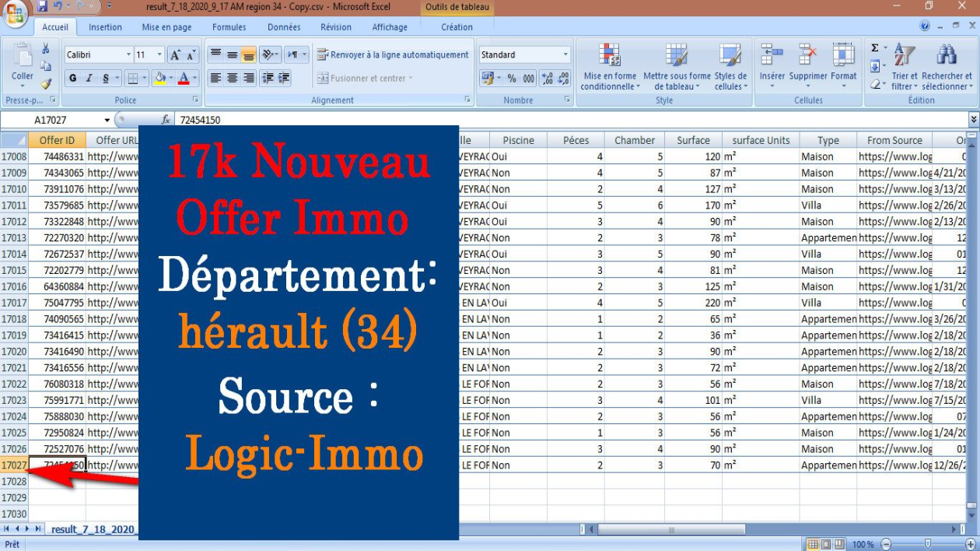Screen dimensions: 980x551
Task: Save the workbook with the floppy icon
Action: pyautogui.click(x=43, y=6)
